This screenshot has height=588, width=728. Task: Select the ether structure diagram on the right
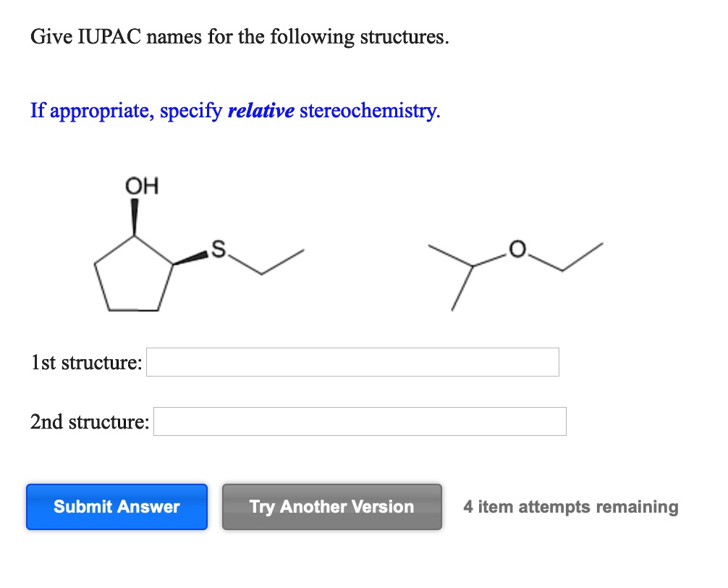click(x=517, y=275)
